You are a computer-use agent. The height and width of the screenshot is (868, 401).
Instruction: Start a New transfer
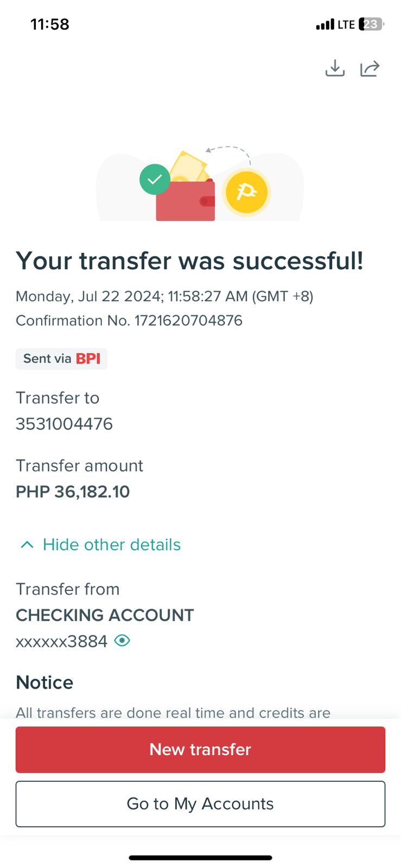point(200,749)
